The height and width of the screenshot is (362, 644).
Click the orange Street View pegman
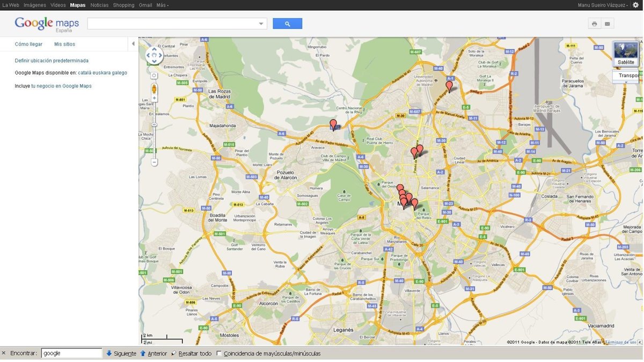[x=154, y=88]
